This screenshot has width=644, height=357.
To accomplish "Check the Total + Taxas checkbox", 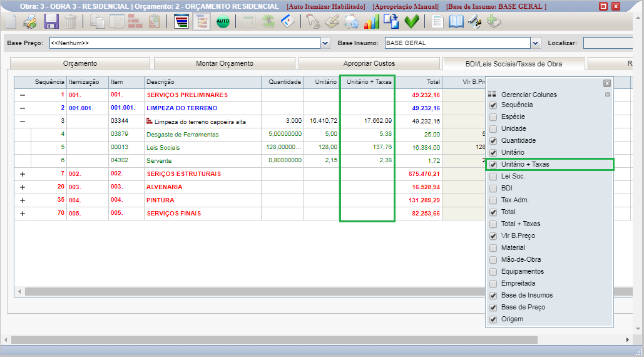I will tap(493, 224).
